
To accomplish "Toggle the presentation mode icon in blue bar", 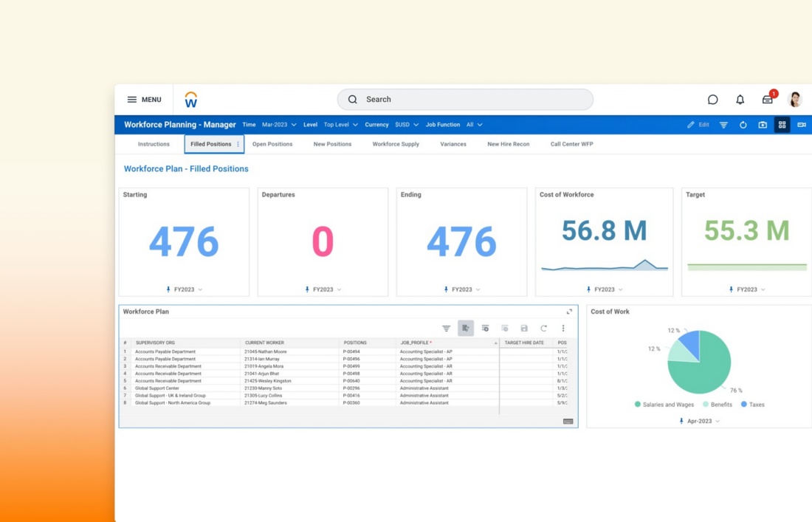I will tap(801, 125).
